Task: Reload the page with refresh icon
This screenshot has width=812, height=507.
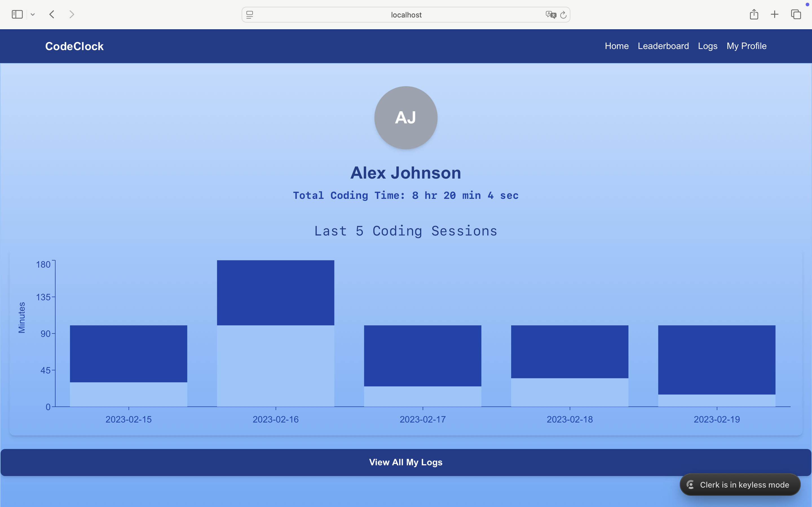Action: [x=563, y=15]
